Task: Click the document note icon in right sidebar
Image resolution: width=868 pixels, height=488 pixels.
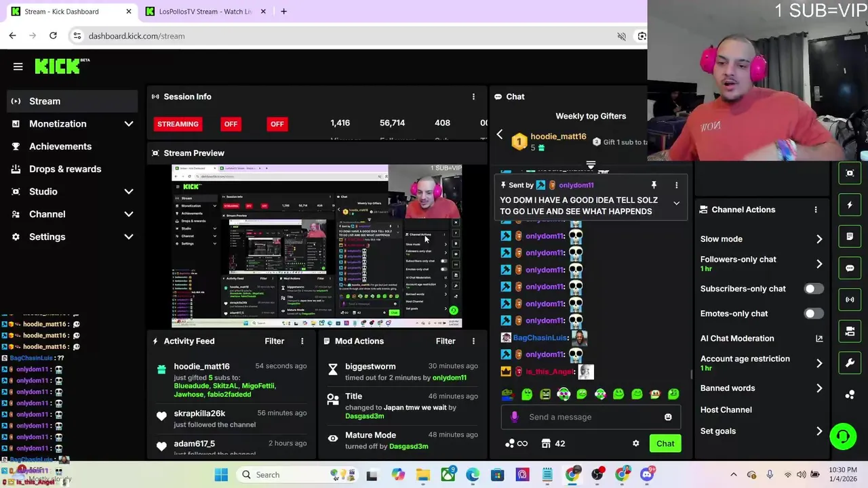Action: [850, 237]
